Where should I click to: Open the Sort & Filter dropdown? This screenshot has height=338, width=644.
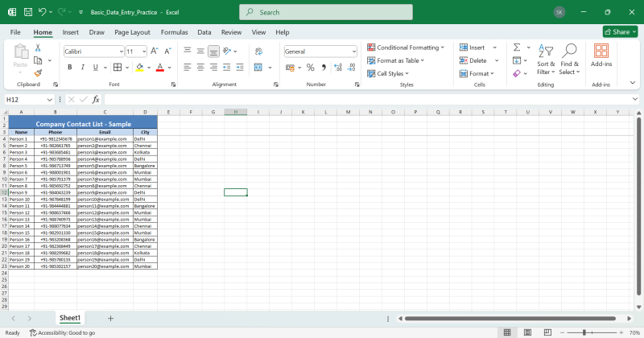[x=546, y=60]
